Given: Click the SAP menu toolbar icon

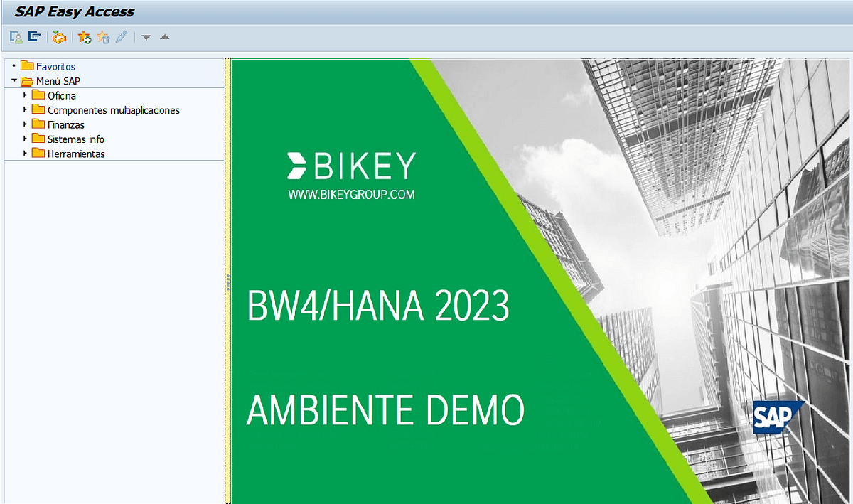Looking at the screenshot, I should (34, 37).
